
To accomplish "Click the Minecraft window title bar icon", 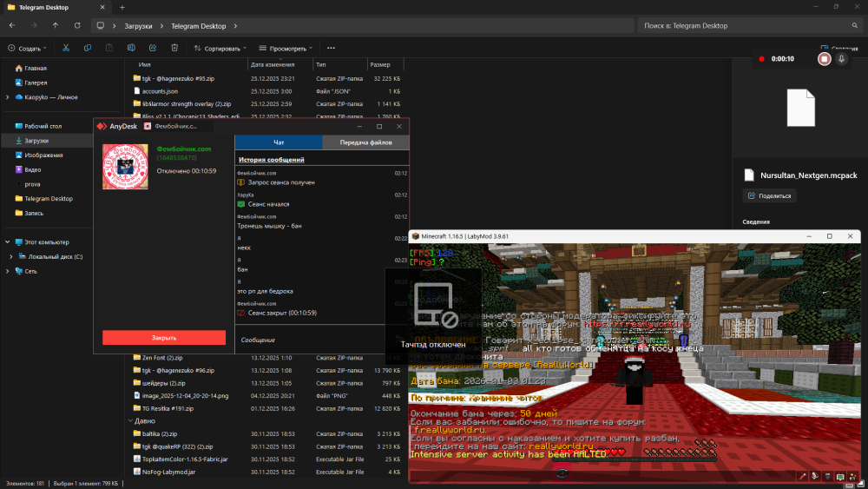I will click(415, 236).
